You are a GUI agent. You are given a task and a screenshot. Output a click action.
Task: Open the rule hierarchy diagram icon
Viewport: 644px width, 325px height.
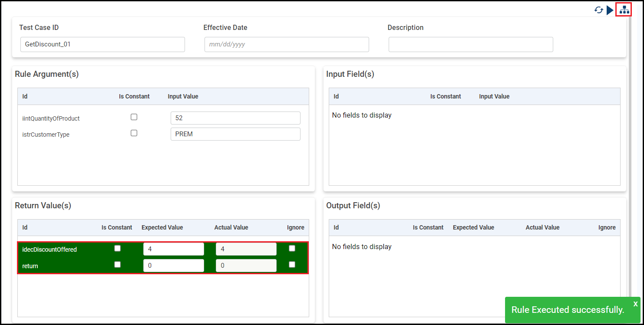click(624, 10)
